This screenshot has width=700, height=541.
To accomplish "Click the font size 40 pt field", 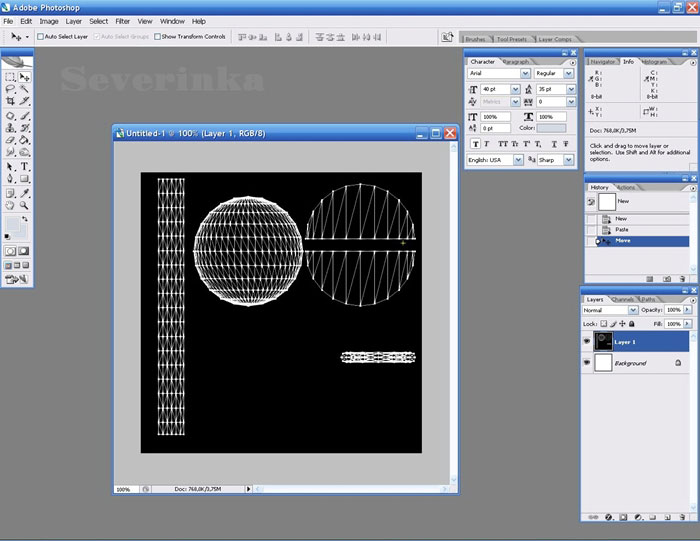I will [495, 89].
